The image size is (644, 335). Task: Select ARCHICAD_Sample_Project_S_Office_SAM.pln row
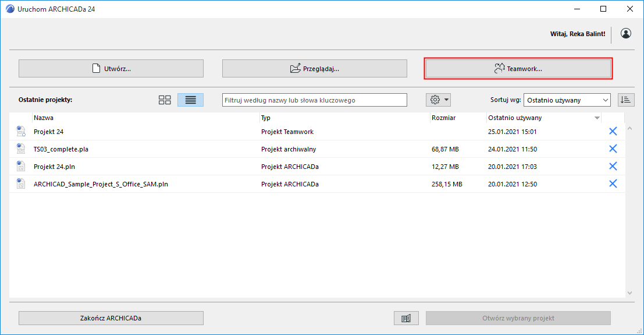point(316,184)
